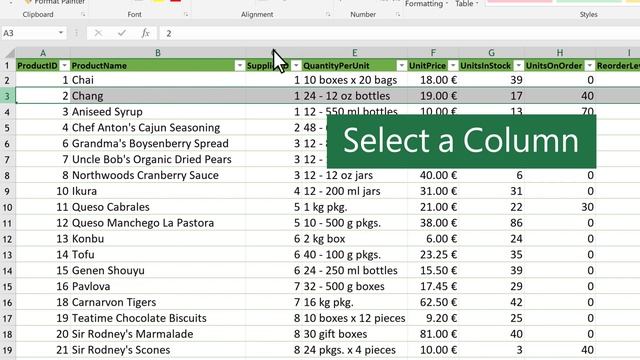Expand the Format as Table menu
This screenshot has width=640, height=360.
click(x=467, y=4)
